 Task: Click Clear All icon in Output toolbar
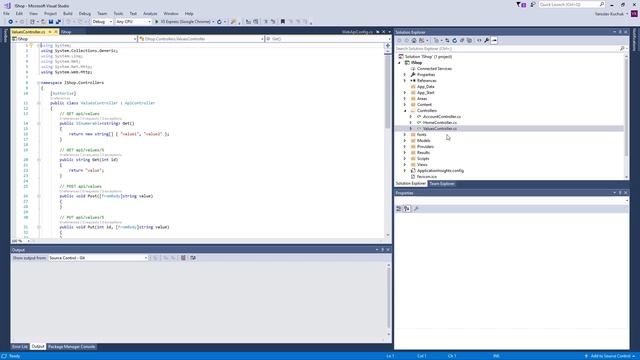pos(183,258)
